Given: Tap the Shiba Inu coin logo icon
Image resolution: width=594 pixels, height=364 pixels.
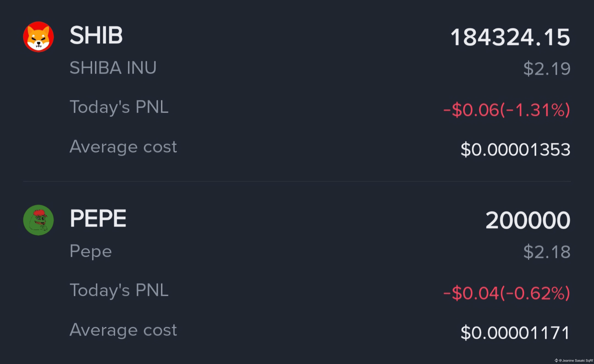Looking at the screenshot, I should 38,37.
